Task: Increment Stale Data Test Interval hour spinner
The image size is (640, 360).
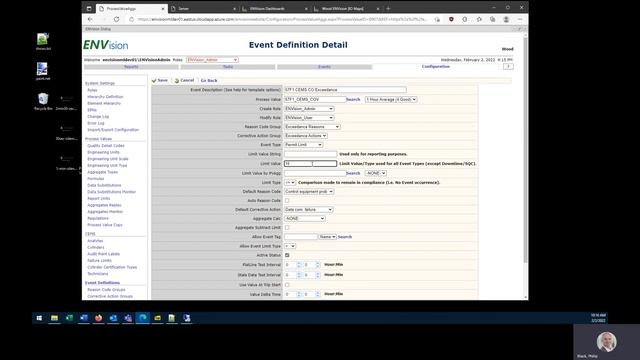Action: (x=299, y=273)
